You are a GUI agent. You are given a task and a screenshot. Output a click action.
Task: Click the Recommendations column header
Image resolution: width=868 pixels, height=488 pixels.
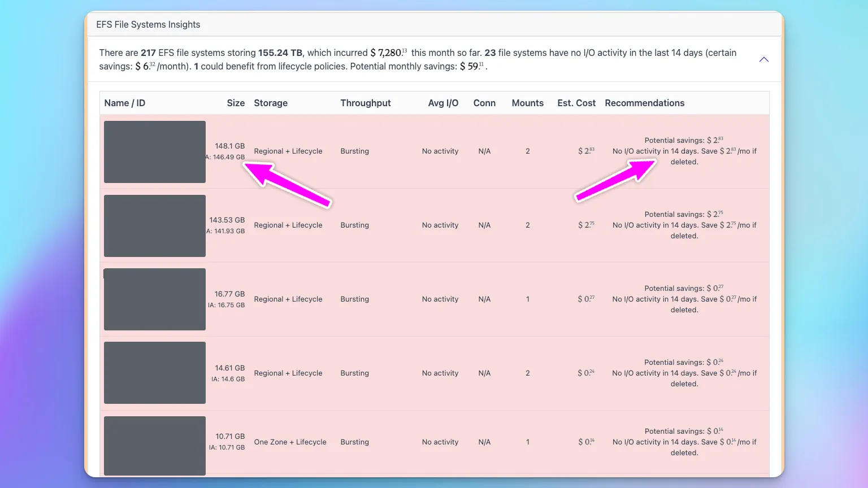coord(645,103)
